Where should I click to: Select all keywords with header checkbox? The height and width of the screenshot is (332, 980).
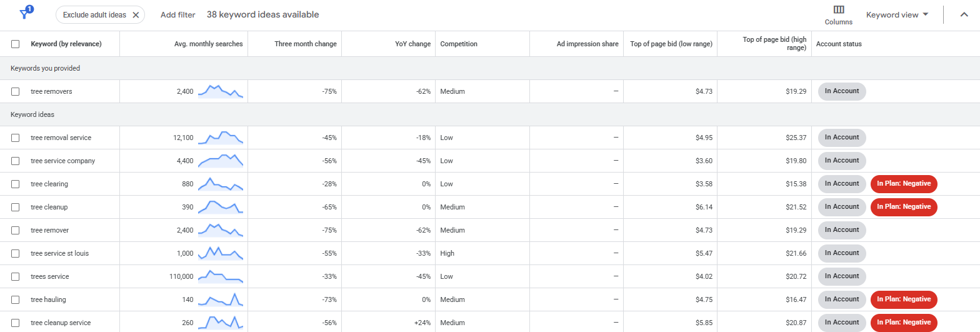pyautogui.click(x=16, y=44)
